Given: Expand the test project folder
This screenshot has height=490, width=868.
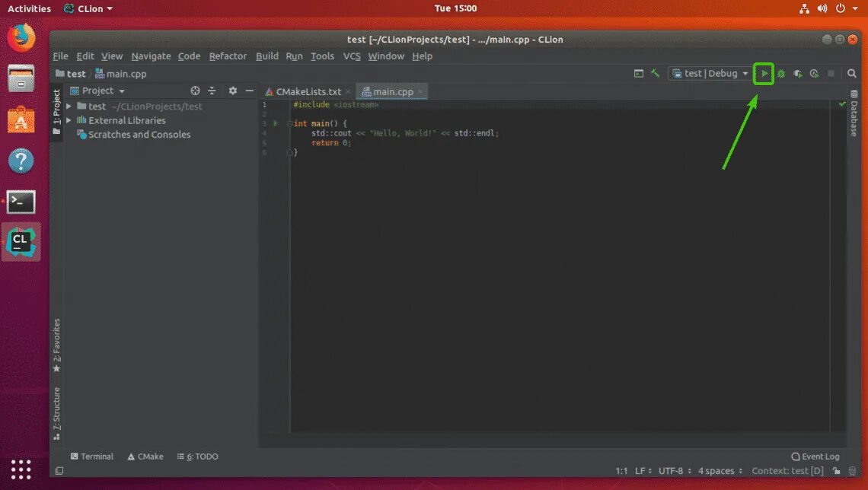Looking at the screenshot, I should click(69, 107).
